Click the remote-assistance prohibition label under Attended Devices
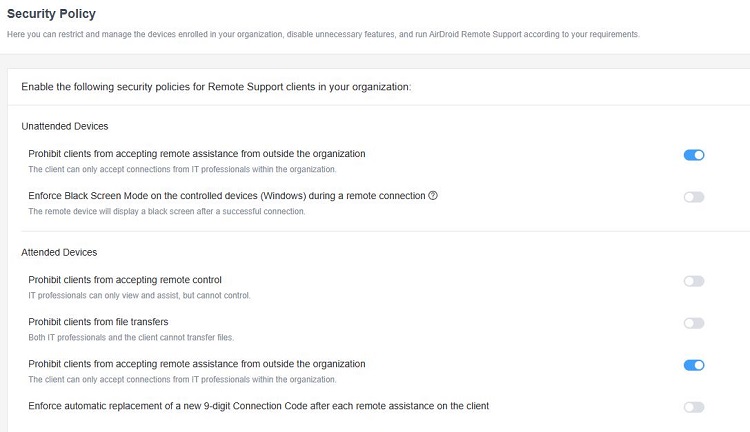Screen dimensions: 750x432 pos(197,363)
